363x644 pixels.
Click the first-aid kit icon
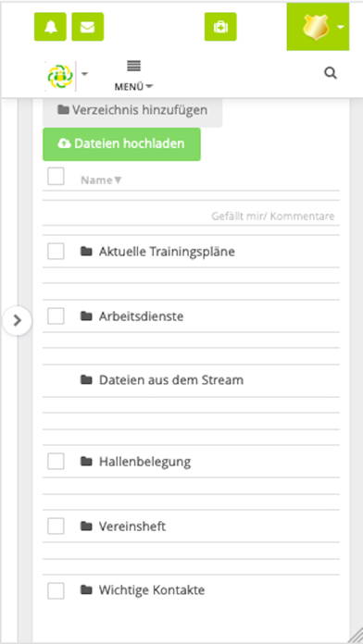[220, 27]
